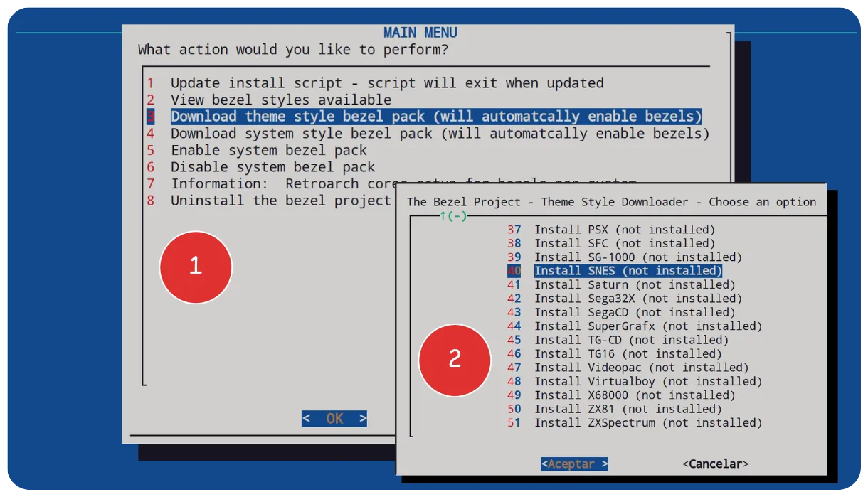Image resolution: width=868 pixels, height=497 pixels.
Task: Click the Cancelar button
Action: [x=715, y=464]
